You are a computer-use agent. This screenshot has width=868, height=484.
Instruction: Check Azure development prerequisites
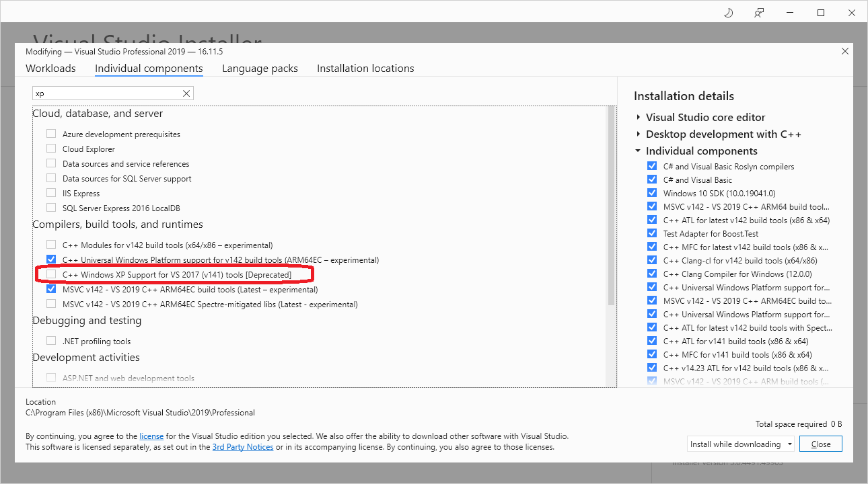pos(51,134)
